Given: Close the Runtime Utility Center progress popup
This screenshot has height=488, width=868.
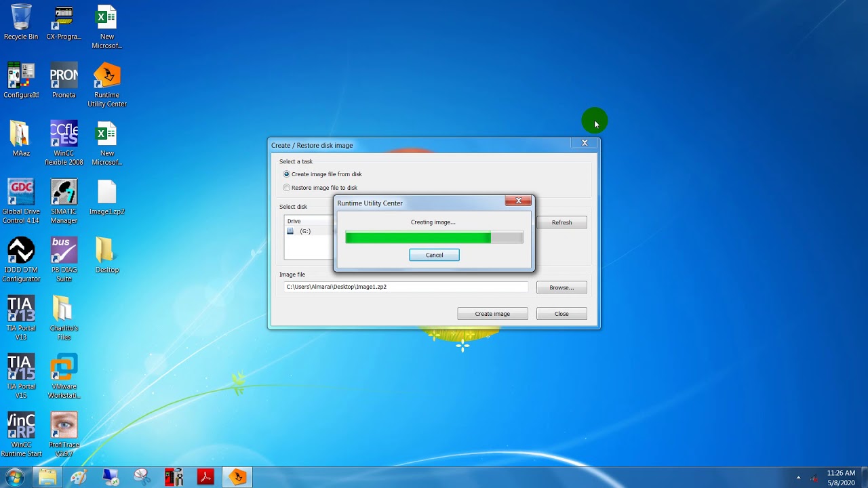Looking at the screenshot, I should click(x=518, y=201).
